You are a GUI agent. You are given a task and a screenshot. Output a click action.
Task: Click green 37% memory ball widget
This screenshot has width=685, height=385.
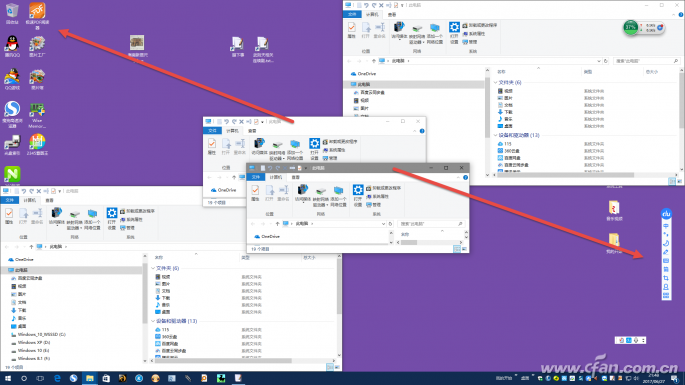(x=630, y=27)
